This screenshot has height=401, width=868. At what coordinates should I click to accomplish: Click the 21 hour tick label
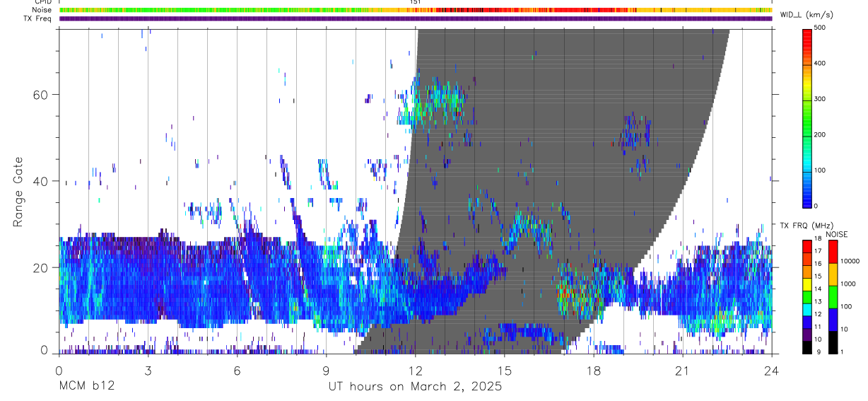(682, 371)
